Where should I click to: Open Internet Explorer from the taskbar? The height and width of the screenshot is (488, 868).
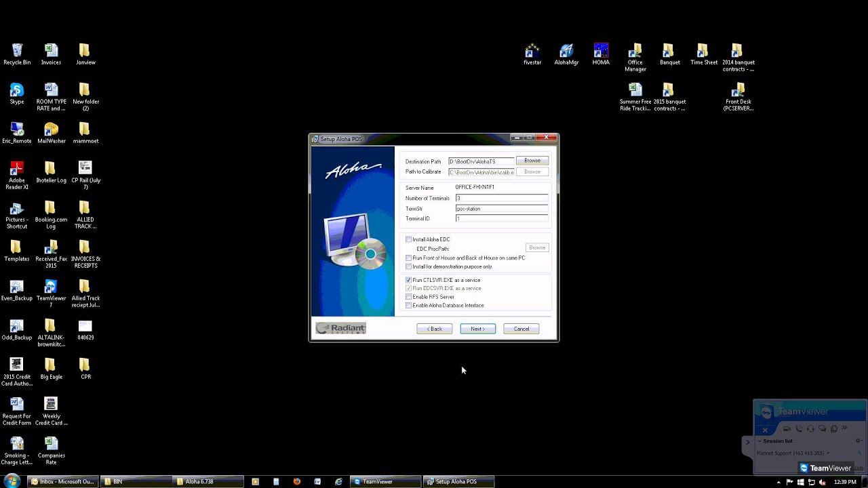338,481
